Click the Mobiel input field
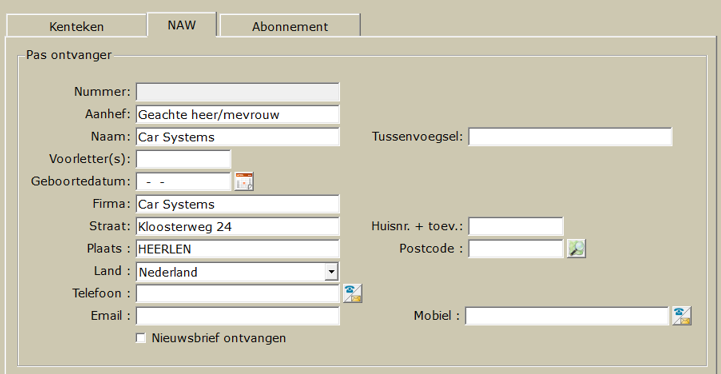This screenshot has height=374, width=721. 567,316
